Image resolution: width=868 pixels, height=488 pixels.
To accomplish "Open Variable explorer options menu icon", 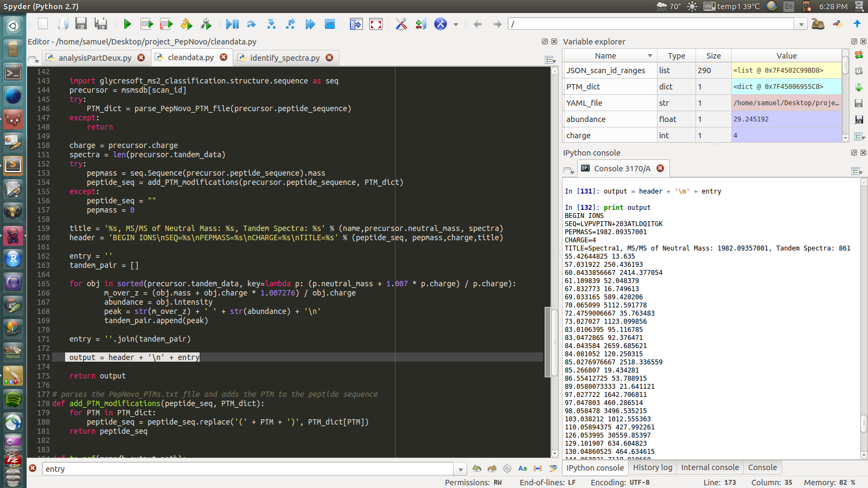I will [x=859, y=136].
